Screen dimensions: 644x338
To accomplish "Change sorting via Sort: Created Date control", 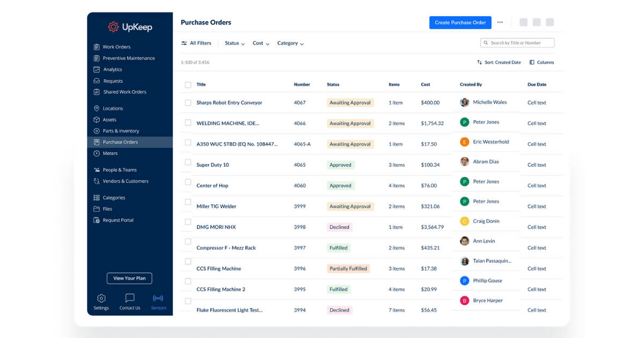I will click(499, 62).
